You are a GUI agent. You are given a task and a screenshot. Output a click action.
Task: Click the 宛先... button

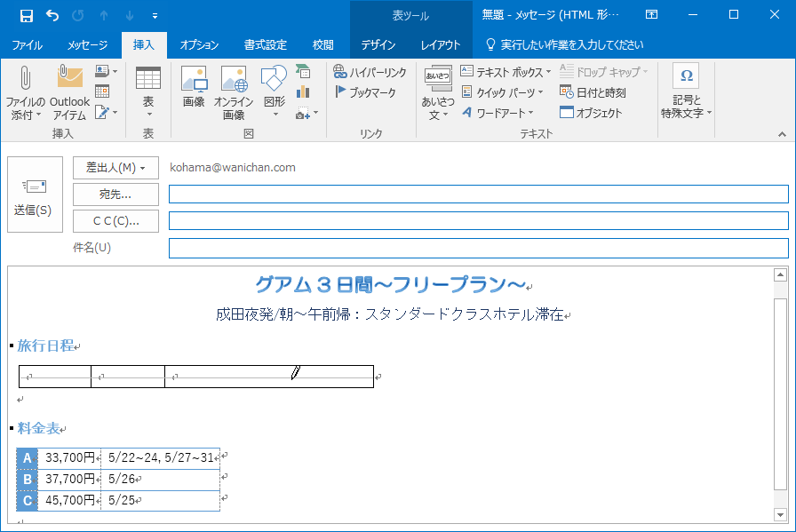click(x=115, y=195)
